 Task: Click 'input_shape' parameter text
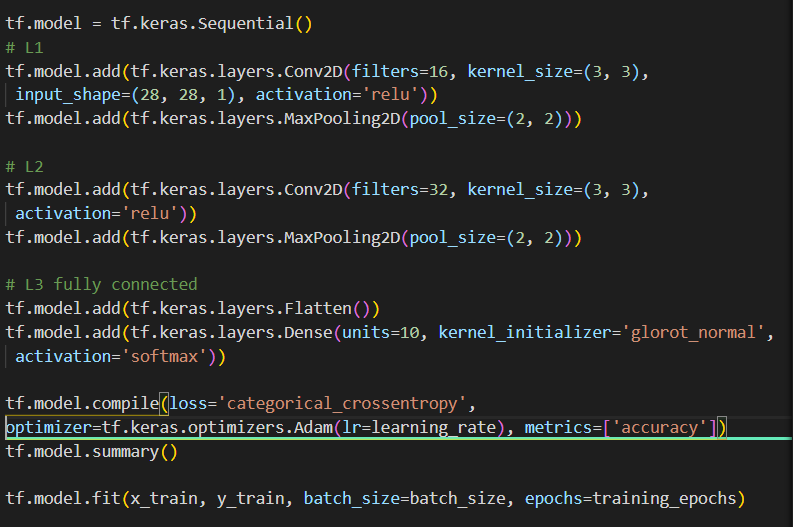68,95
